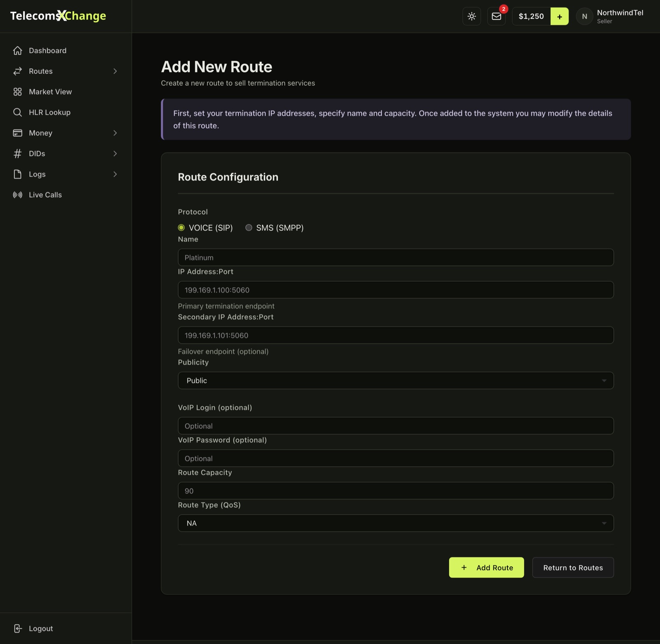Screen dimensions: 660x644
Task: Focus the Route Capacity input field
Action: [396, 491]
